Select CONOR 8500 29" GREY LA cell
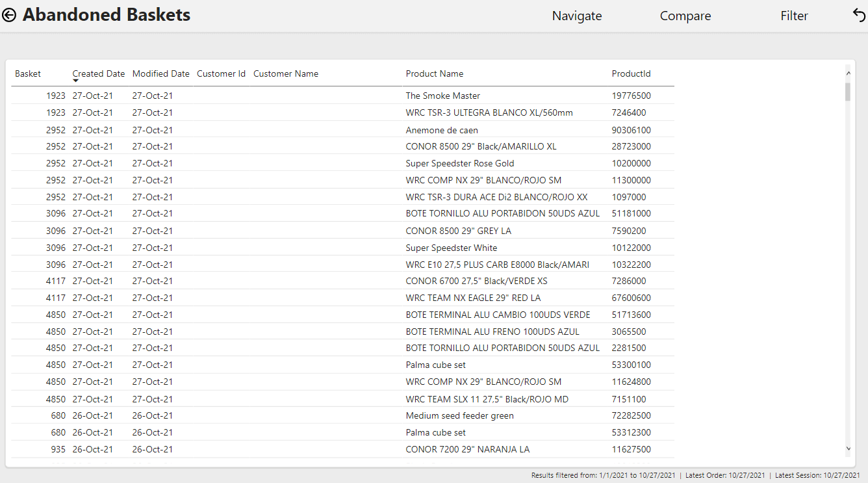Image resolution: width=868 pixels, height=483 pixels. pos(459,231)
